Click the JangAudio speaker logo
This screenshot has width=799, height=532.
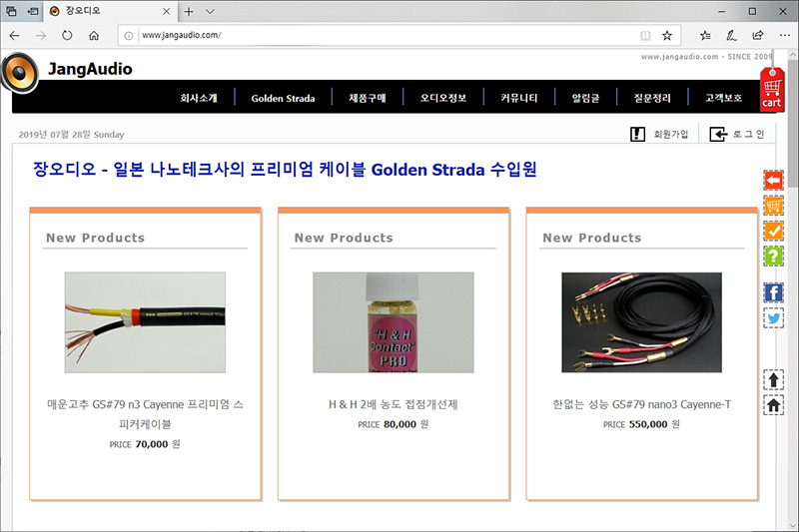20,73
